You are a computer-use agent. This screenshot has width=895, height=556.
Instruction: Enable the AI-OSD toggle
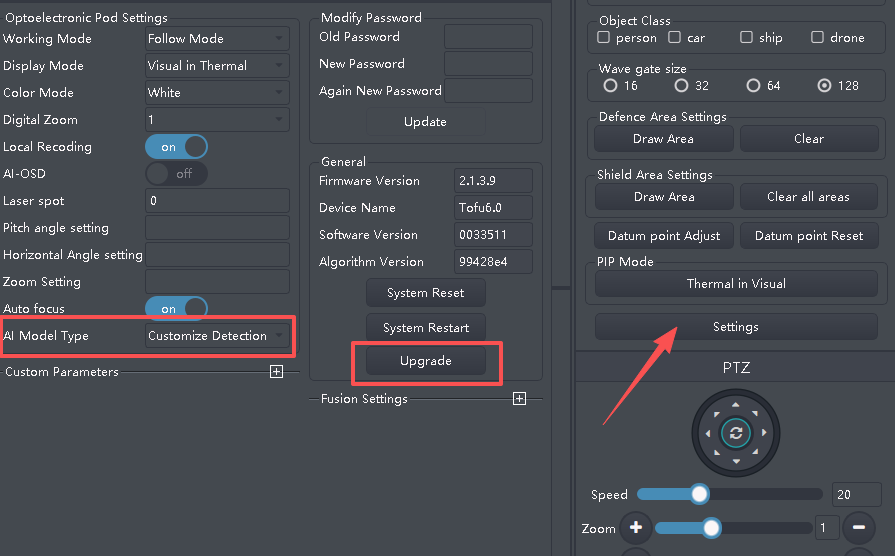[176, 174]
